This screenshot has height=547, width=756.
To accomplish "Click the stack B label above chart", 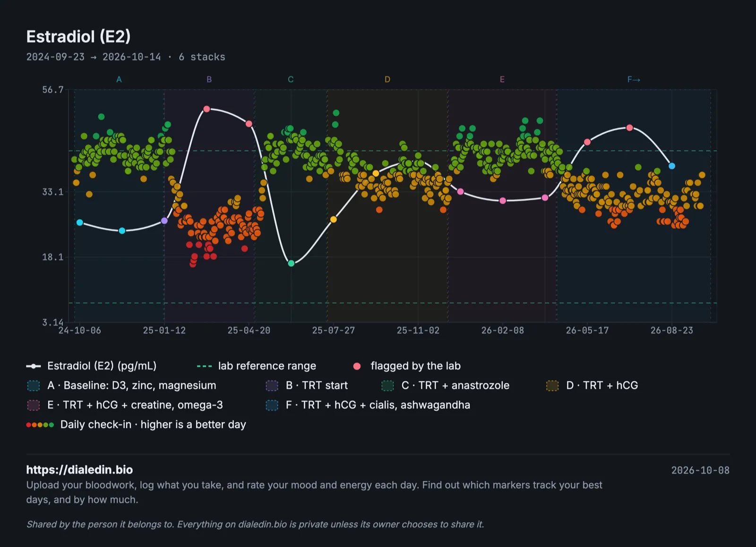I will point(209,79).
